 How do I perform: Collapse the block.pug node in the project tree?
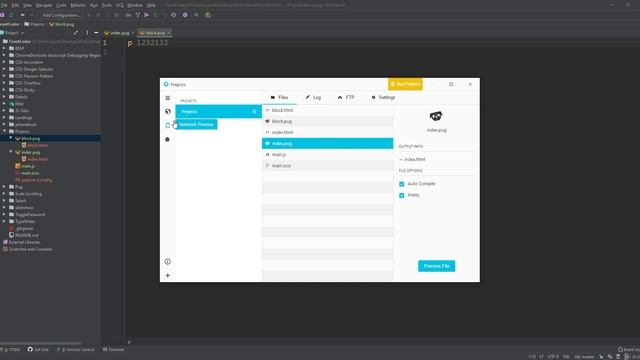pyautogui.click(x=11, y=138)
